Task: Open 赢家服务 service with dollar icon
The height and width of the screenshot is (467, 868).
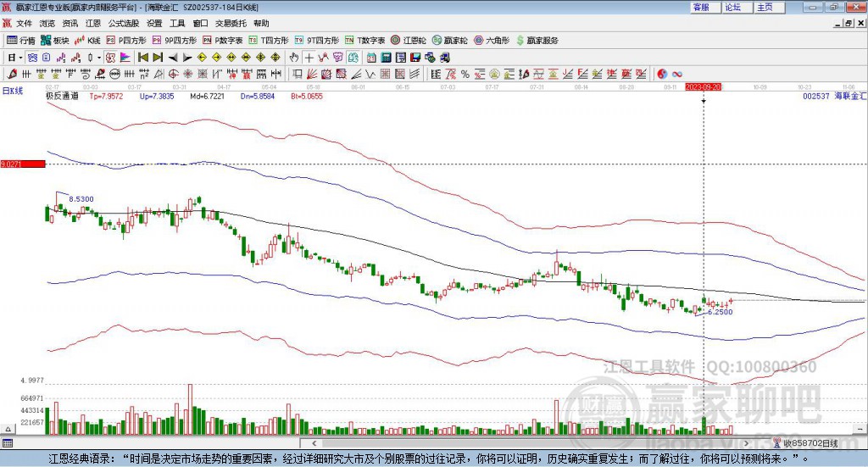Action: [537, 41]
